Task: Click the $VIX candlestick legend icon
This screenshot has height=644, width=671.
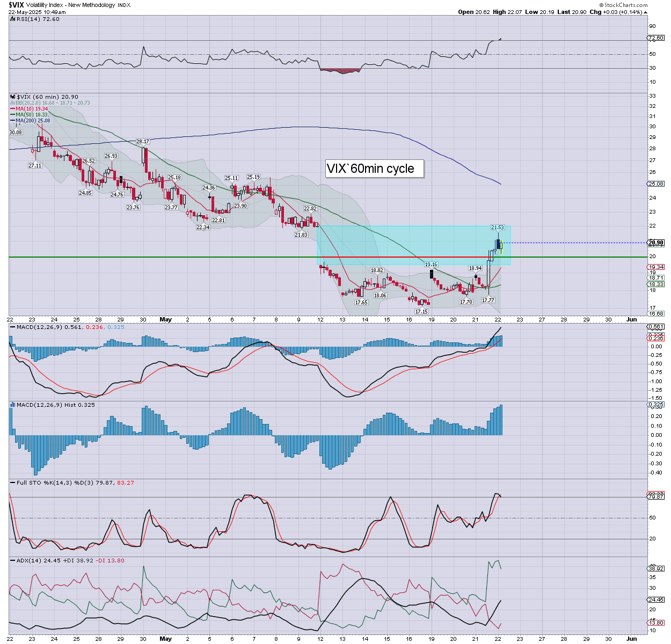Action: [12, 97]
